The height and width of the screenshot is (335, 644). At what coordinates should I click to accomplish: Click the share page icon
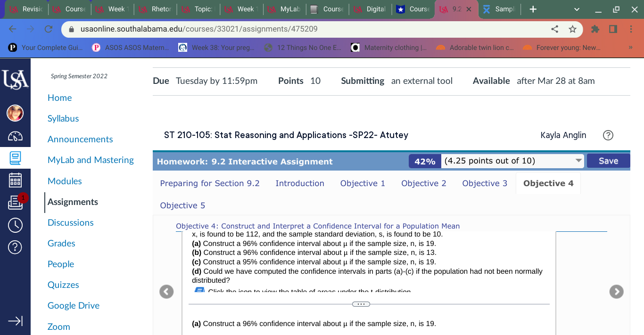pos(555,29)
